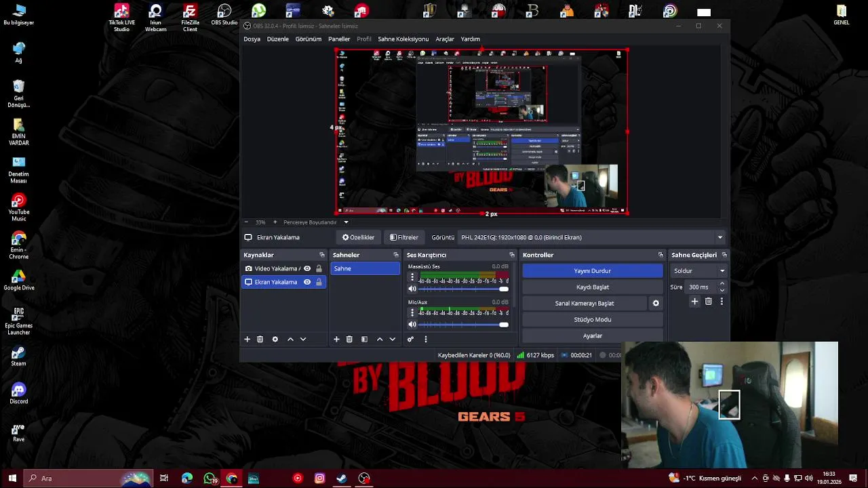Viewport: 868px width, 488px height.
Task: Decrease transition Süre with down arrow
Action: pos(722,290)
